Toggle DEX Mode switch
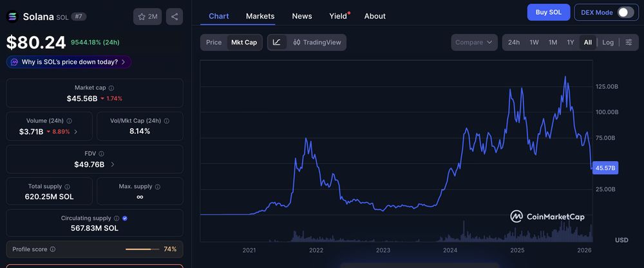 pyautogui.click(x=625, y=12)
